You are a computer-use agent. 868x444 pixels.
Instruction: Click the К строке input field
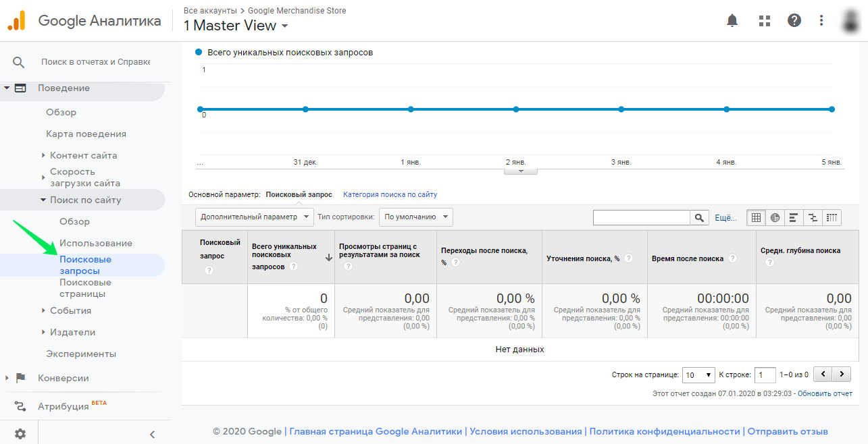coord(765,374)
